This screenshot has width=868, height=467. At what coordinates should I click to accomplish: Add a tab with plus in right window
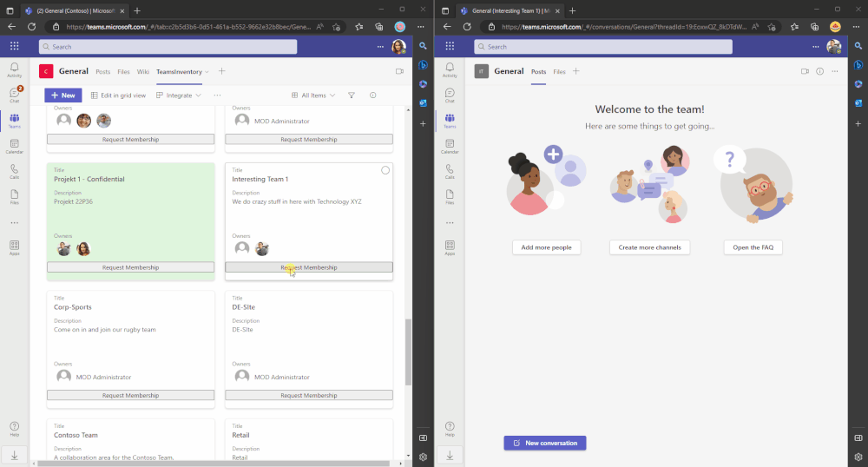(x=575, y=71)
